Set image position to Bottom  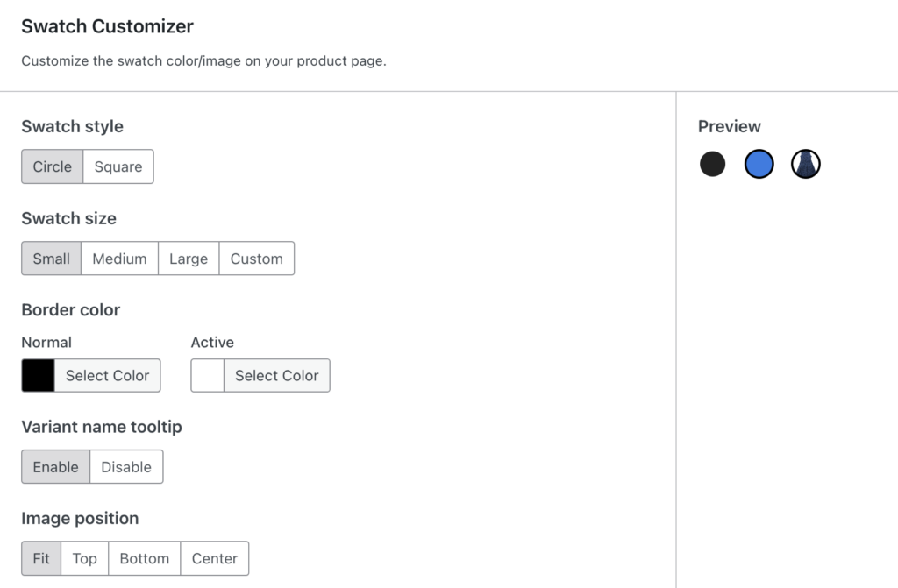(145, 558)
